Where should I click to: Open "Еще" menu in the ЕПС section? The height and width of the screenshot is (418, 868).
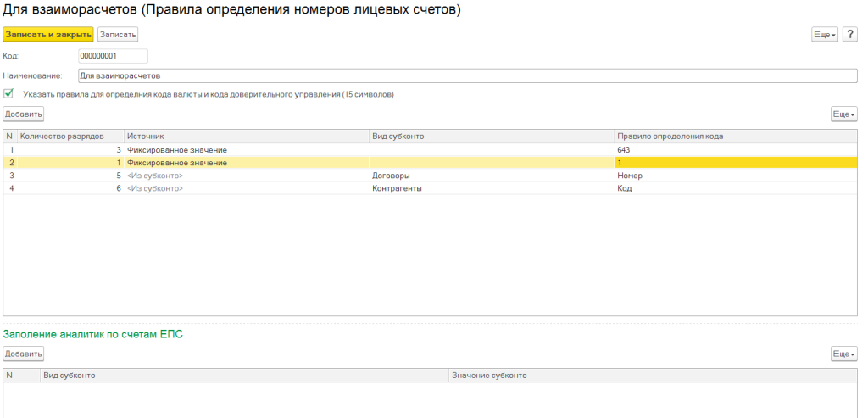click(844, 354)
